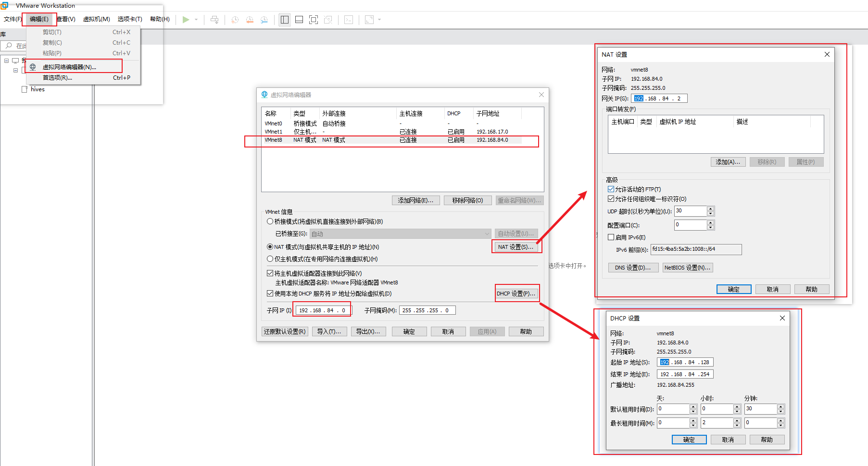
Task: Select the VMnet8 row in network list
Action: pyautogui.click(x=392, y=140)
